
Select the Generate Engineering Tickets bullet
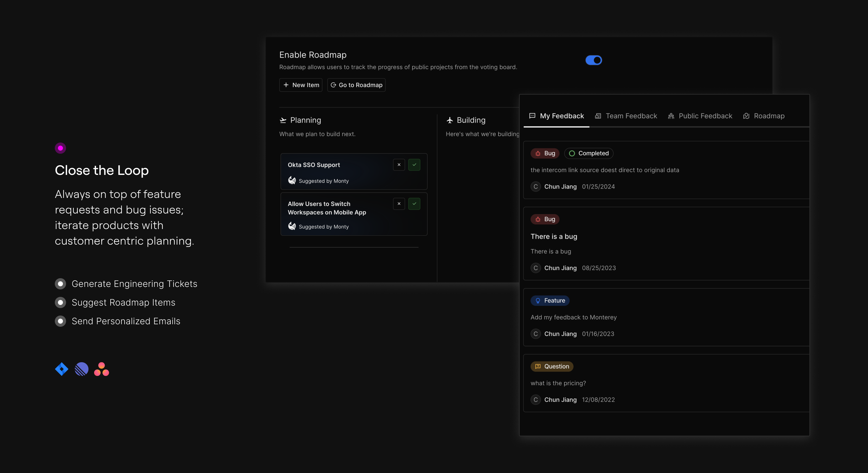pyautogui.click(x=60, y=284)
